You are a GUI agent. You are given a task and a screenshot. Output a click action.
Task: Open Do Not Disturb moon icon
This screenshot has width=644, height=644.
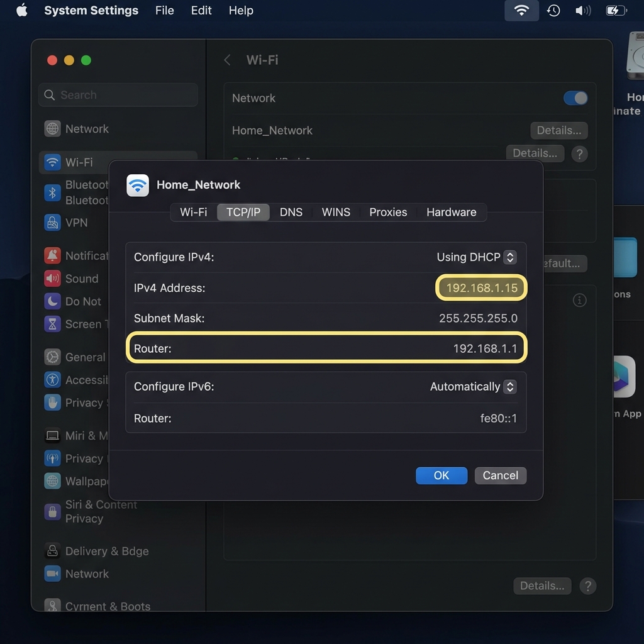pos(52,301)
